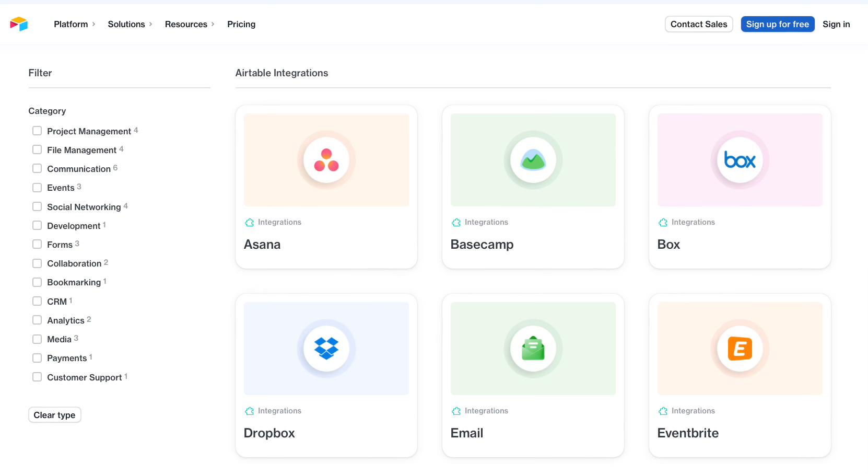Screen dimensions: 868x474
Task: Toggle the Media filter checkbox
Action: 37,339
